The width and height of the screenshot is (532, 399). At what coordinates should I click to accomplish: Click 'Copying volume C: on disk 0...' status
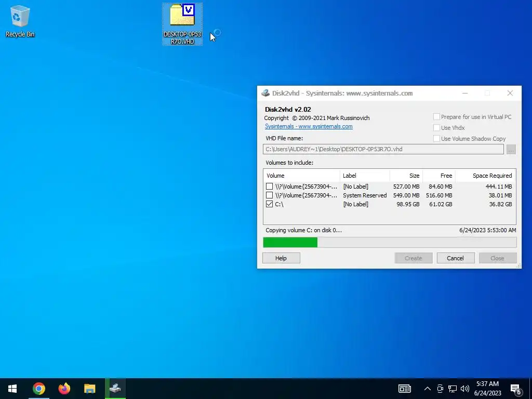click(303, 230)
